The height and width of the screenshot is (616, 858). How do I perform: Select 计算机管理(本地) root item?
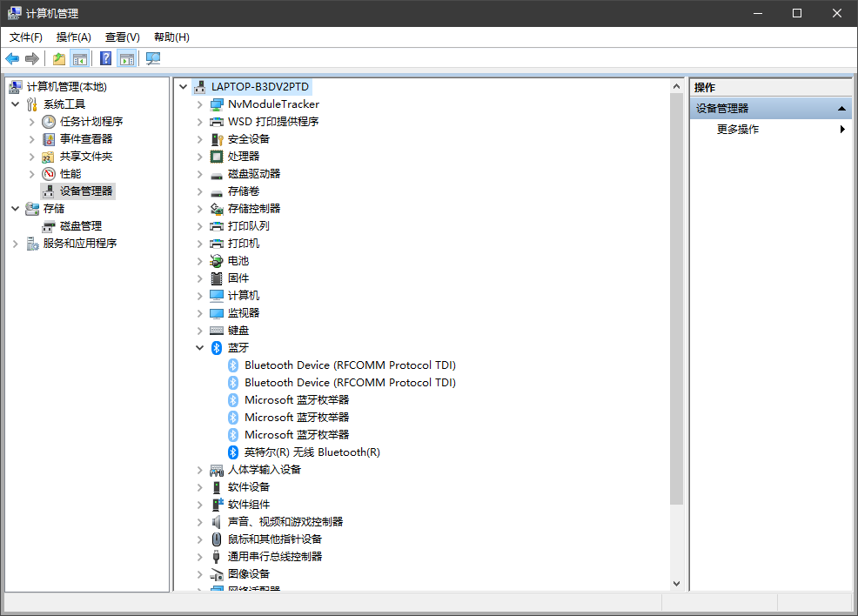tap(67, 86)
